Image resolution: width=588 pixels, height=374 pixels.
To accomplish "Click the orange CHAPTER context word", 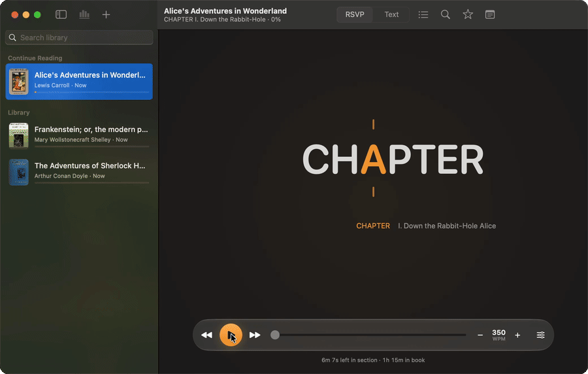I will coord(373,226).
